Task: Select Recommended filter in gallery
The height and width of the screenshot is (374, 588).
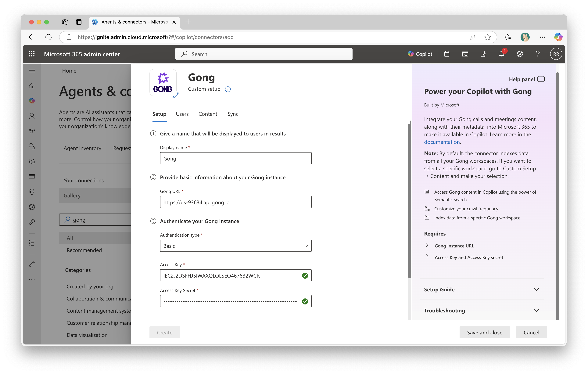Action: (84, 250)
